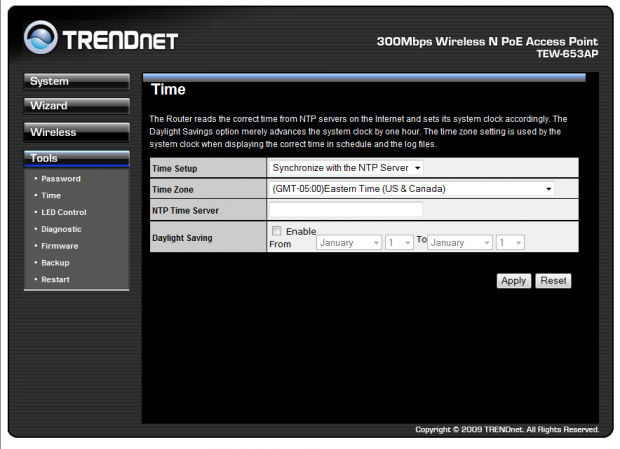This screenshot has height=449, width=620.
Task: Open the Wizard menu
Action: click(77, 106)
